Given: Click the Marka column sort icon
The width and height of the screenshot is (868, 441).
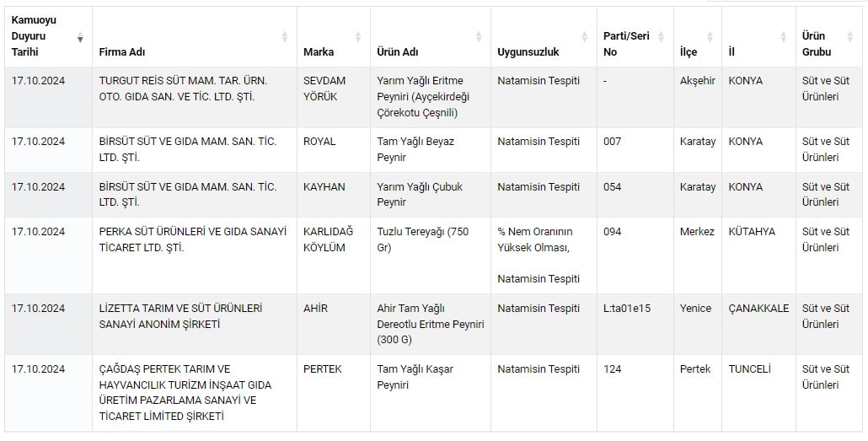Looking at the screenshot, I should [x=358, y=37].
